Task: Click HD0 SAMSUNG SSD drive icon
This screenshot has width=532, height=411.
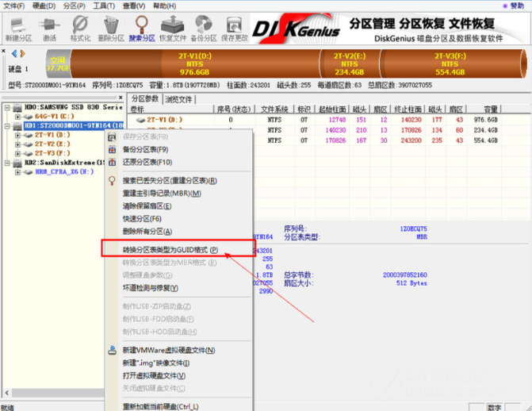Action: (17, 108)
